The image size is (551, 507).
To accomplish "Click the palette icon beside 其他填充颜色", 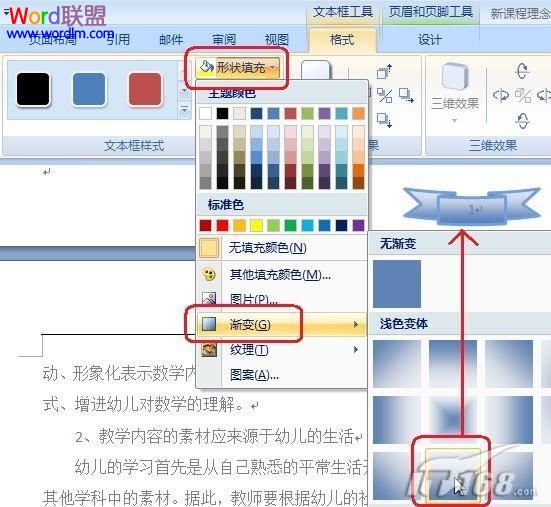I will point(209,274).
